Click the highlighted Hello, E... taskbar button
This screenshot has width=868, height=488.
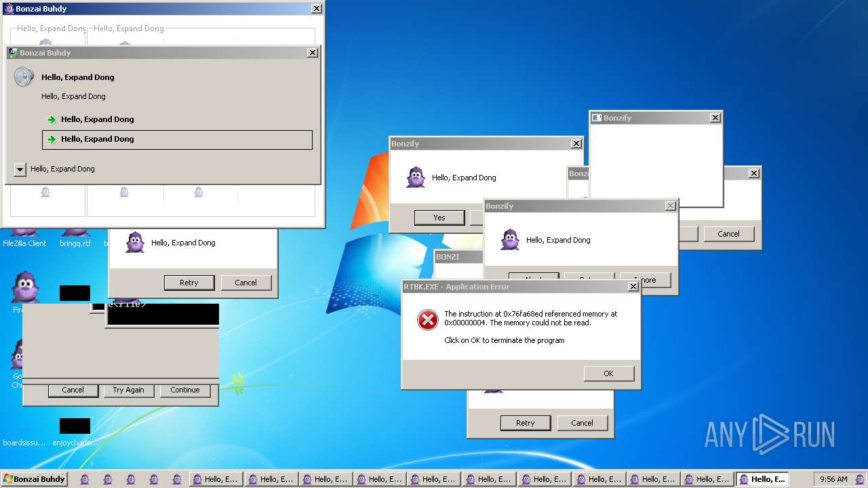coord(762,479)
